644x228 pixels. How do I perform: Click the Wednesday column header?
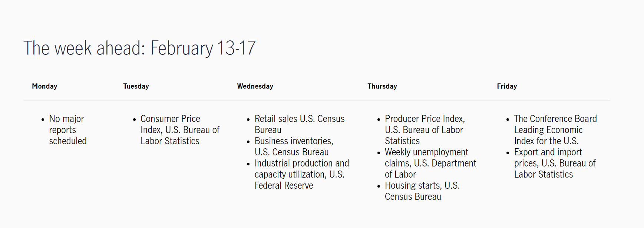tap(255, 86)
